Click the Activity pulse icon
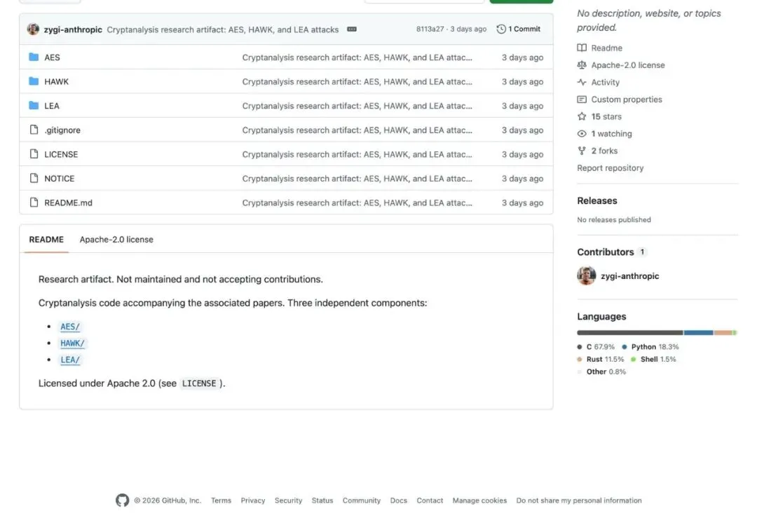The image size is (757, 532). click(x=582, y=82)
